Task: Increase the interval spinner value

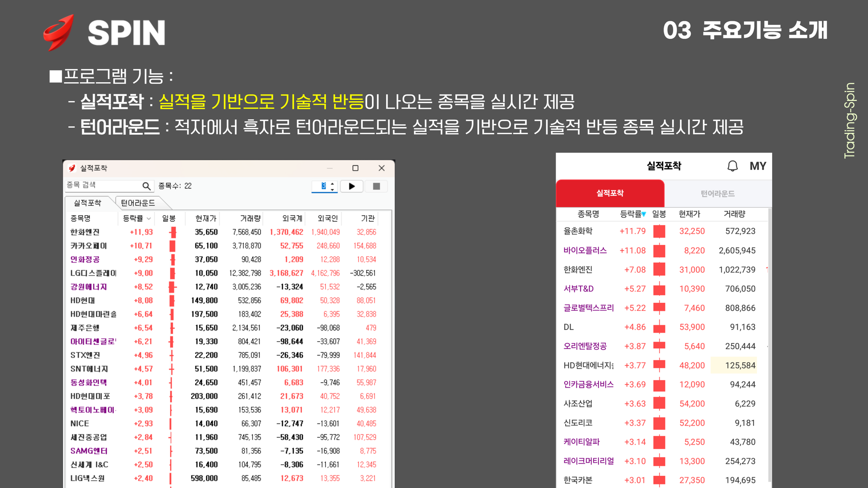Action: point(333,183)
